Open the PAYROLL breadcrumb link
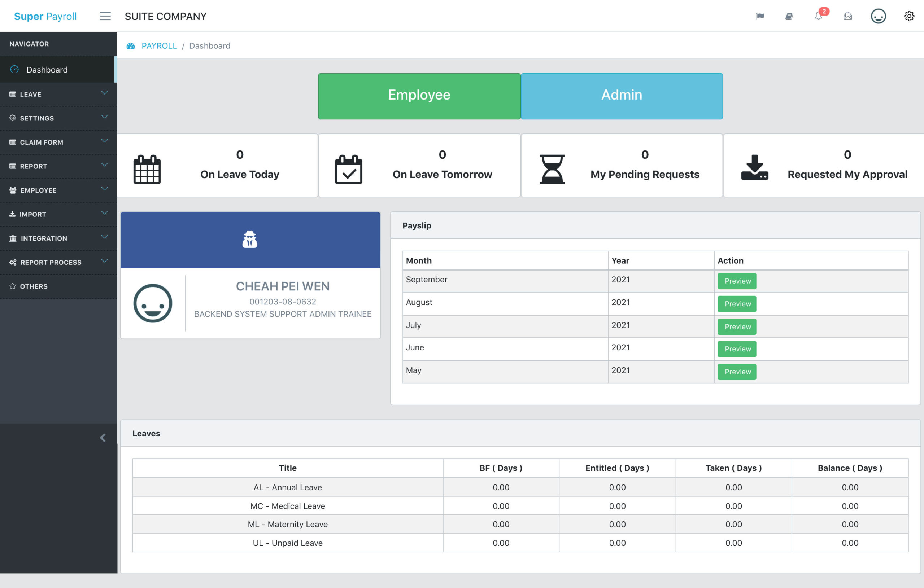This screenshot has width=924, height=588. (x=159, y=45)
